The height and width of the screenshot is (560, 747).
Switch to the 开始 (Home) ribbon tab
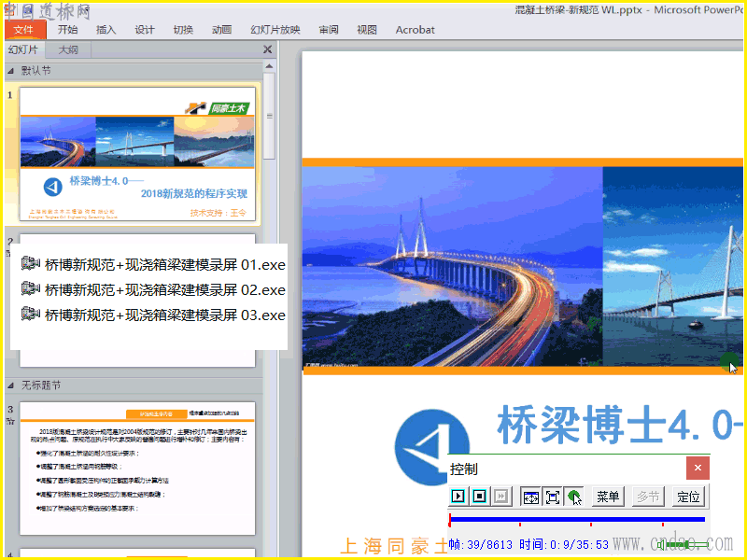(x=67, y=30)
